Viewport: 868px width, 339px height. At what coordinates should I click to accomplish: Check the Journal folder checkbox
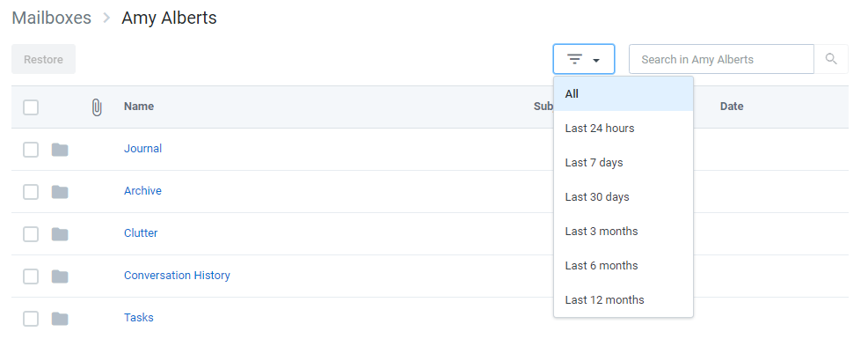31,150
